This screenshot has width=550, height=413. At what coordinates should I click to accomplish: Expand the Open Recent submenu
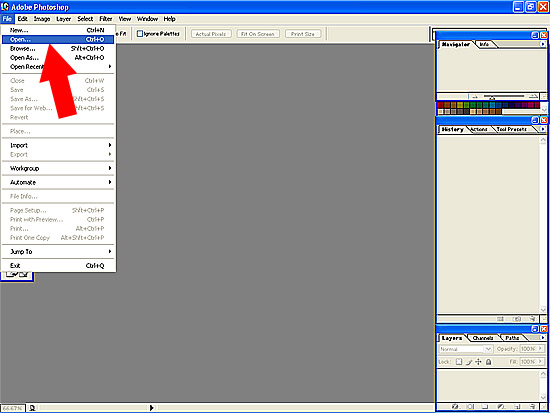click(x=58, y=67)
